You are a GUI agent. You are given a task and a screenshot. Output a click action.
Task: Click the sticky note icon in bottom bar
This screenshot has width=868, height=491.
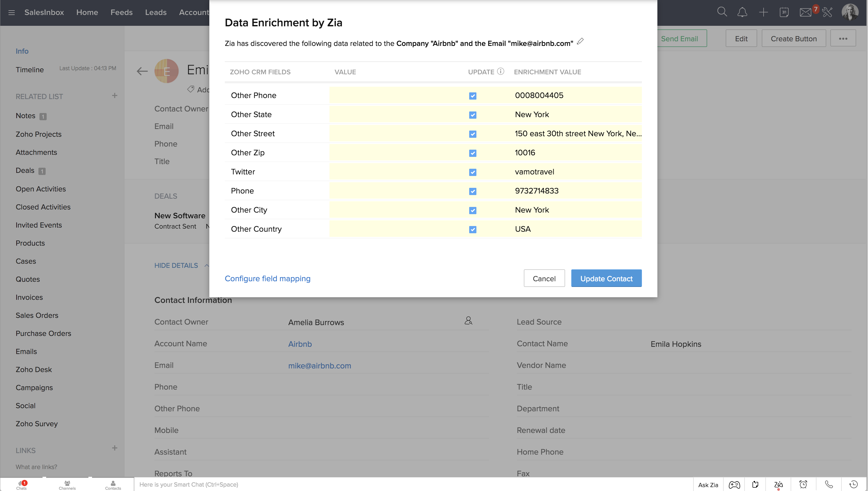(755, 485)
